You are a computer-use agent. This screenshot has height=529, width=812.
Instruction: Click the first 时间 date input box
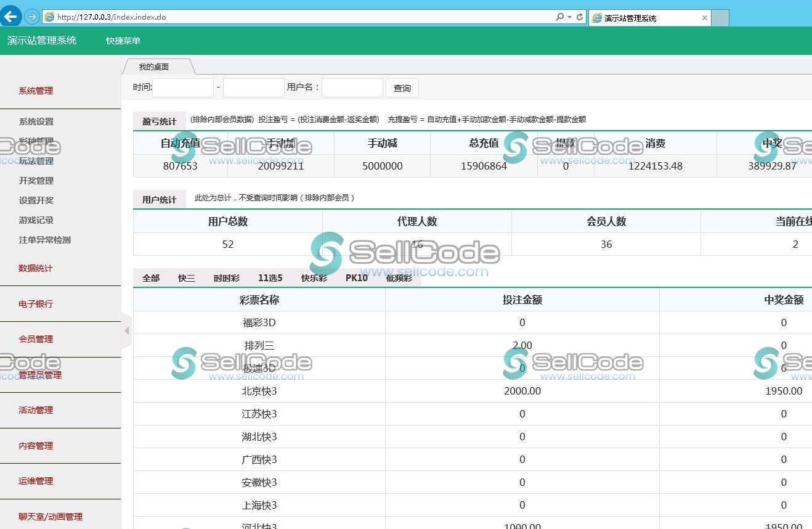click(x=182, y=88)
